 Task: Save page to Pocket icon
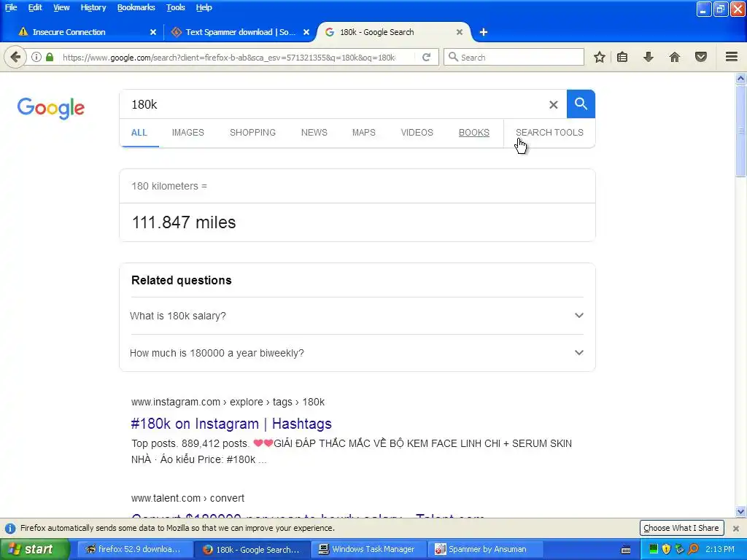point(701,57)
